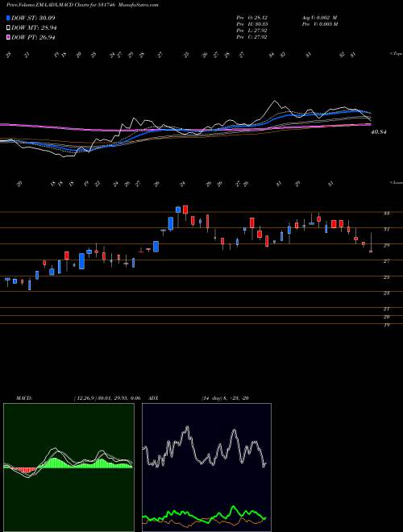The image size is (403, 532).
Task: Click the 'Pre O: 28.12' open value
Action: tap(252, 17)
